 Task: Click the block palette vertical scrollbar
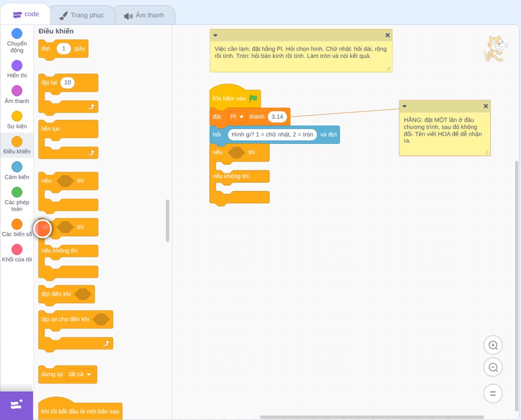click(167, 220)
